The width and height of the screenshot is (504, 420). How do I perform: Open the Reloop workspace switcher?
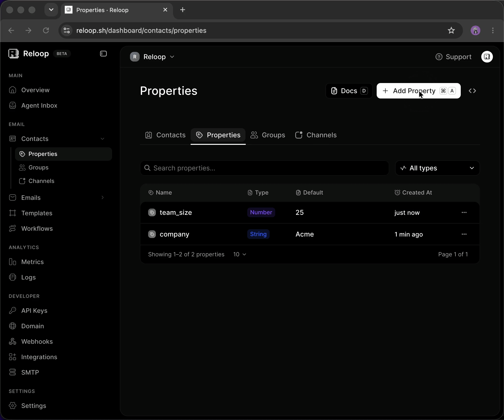point(152,57)
